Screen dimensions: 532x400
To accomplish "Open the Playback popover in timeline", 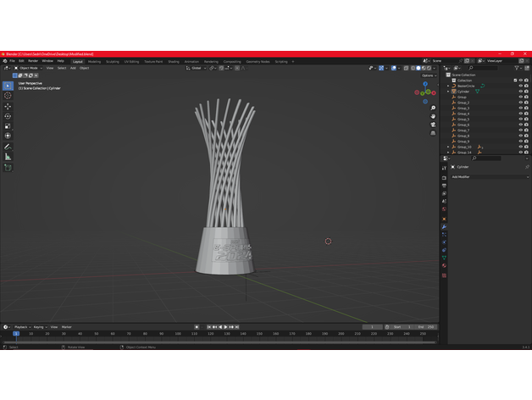I will pyautogui.click(x=21, y=327).
